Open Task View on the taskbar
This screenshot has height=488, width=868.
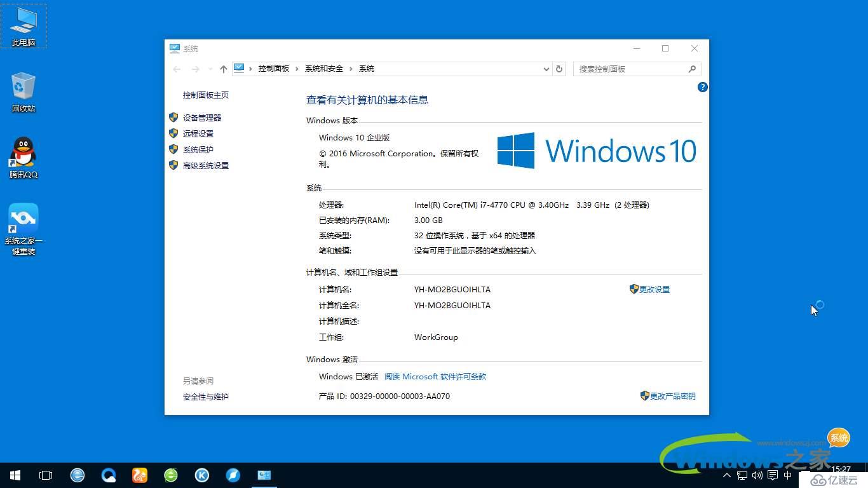46,475
